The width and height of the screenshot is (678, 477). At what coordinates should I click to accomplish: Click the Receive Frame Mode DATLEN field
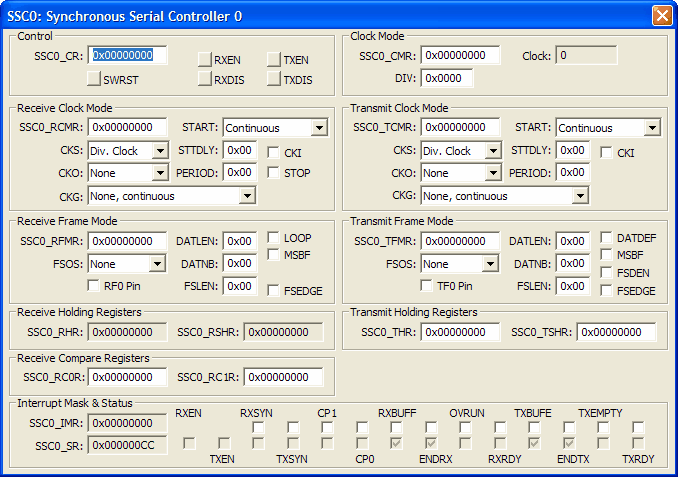(x=239, y=241)
